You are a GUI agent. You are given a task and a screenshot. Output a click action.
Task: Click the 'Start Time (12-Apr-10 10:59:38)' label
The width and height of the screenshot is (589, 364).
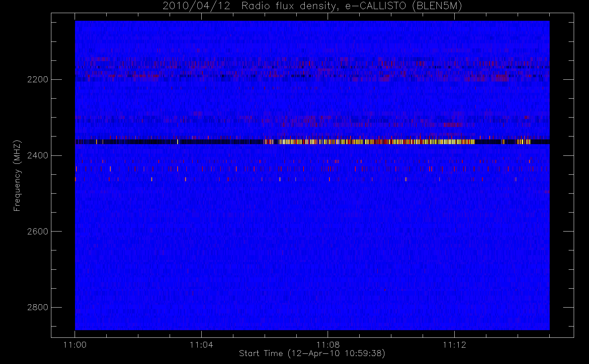pos(312,353)
